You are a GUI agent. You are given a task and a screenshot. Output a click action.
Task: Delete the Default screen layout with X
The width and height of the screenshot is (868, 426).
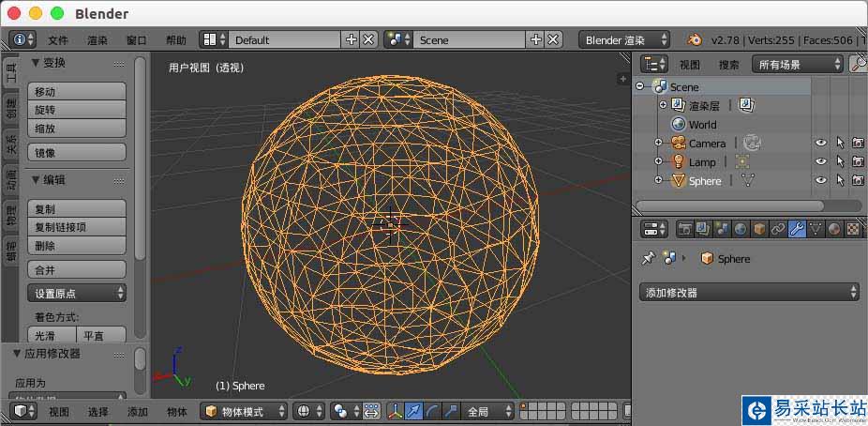pos(368,40)
